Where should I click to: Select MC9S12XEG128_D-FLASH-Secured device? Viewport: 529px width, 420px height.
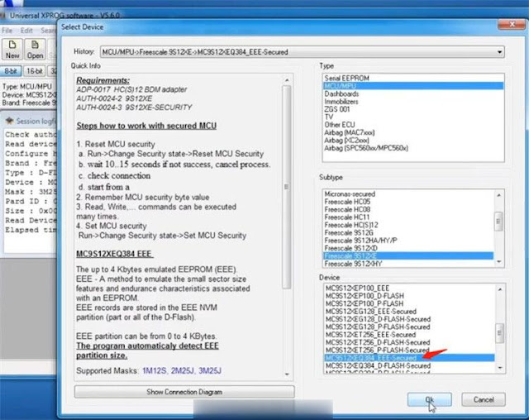coord(409,319)
